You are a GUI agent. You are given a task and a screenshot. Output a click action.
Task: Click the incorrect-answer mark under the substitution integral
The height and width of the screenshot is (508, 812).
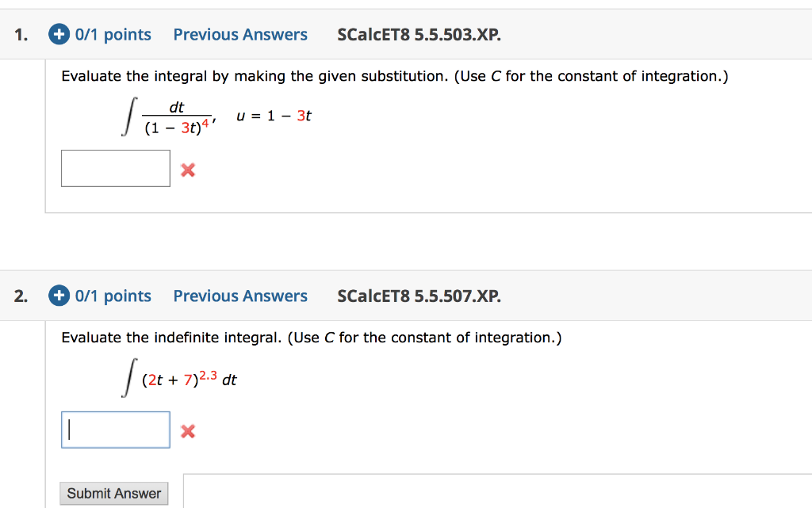[x=188, y=168]
